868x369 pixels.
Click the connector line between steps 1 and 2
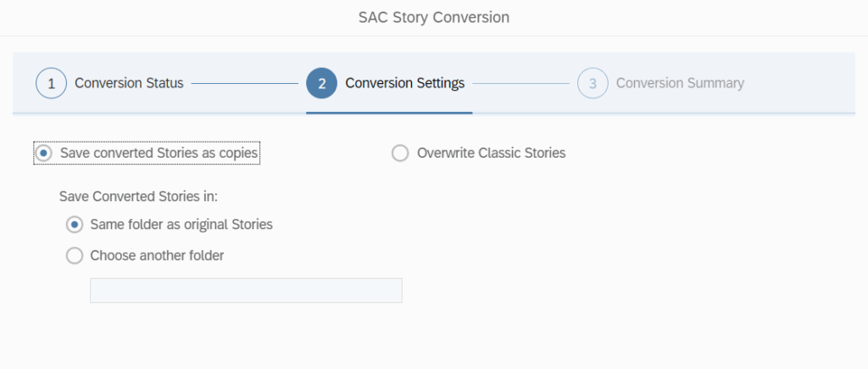pyautogui.click(x=244, y=84)
